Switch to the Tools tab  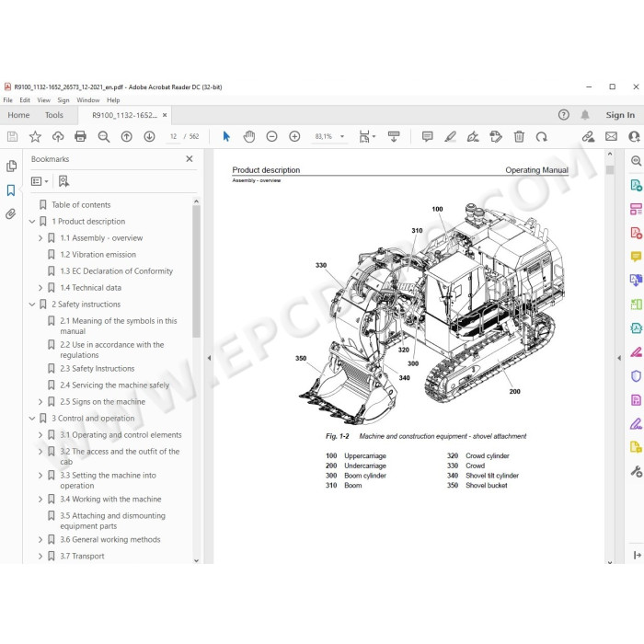coord(53,115)
